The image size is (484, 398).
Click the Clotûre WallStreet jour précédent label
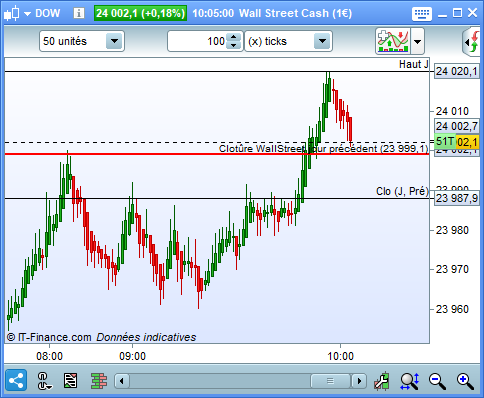click(323, 148)
